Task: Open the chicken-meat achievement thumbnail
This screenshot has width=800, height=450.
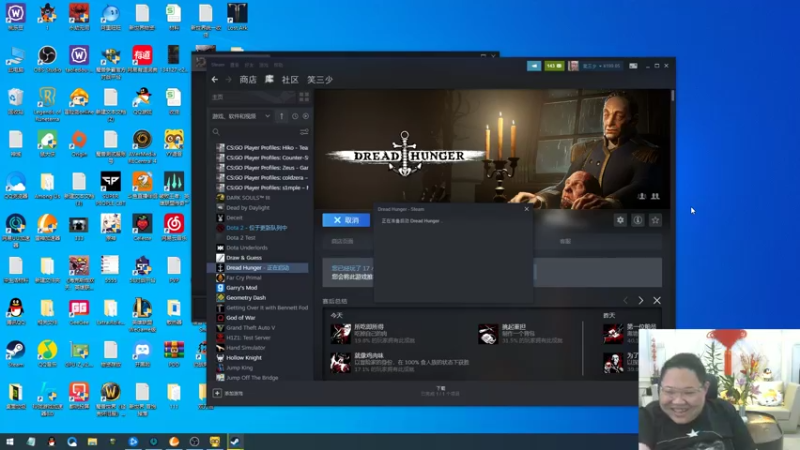Action: tap(340, 363)
